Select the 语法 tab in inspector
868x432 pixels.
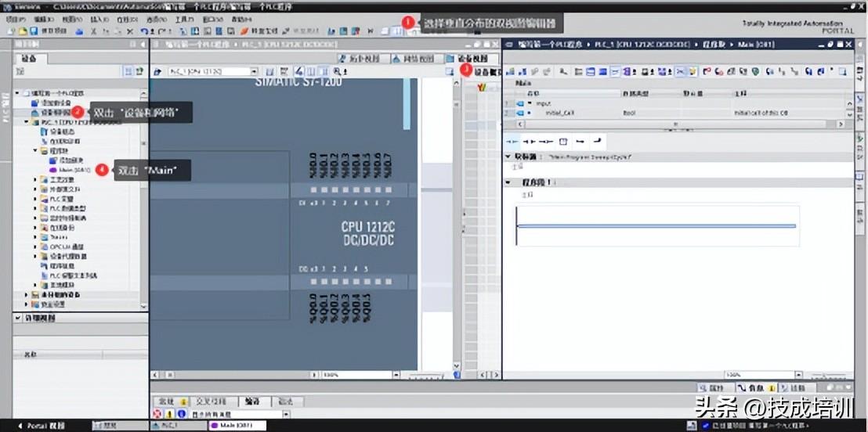(286, 401)
